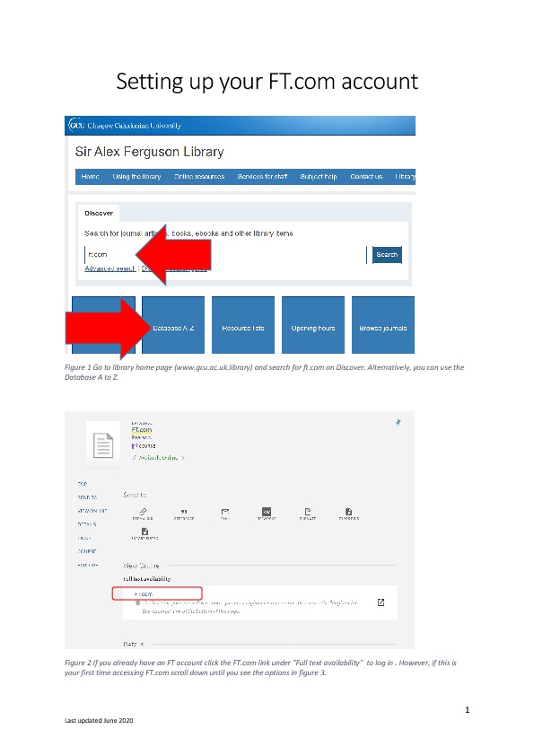Screen dimensions: 534x756
Task: Select the Discover tab
Action: [99, 213]
